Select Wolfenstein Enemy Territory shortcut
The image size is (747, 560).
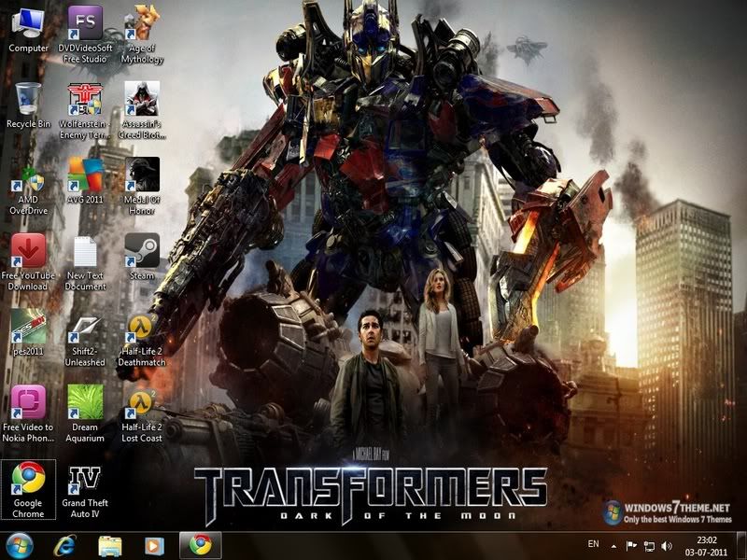(x=85, y=110)
